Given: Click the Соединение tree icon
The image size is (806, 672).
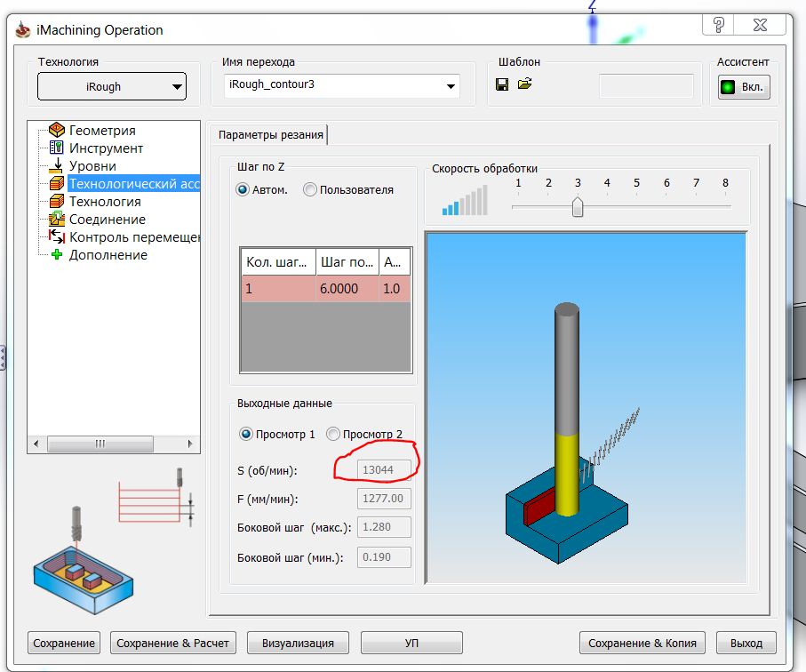Looking at the screenshot, I should pyautogui.click(x=57, y=219).
